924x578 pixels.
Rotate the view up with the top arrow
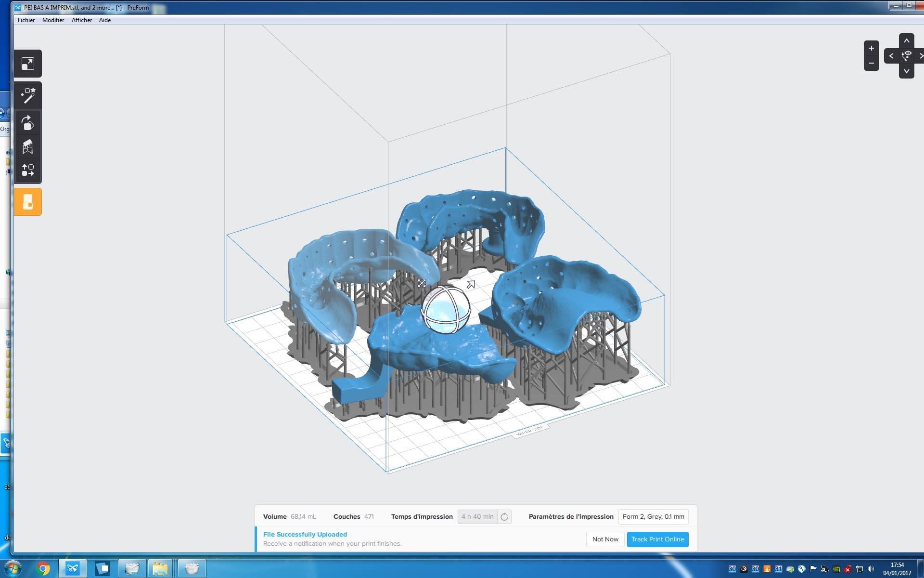tap(906, 41)
